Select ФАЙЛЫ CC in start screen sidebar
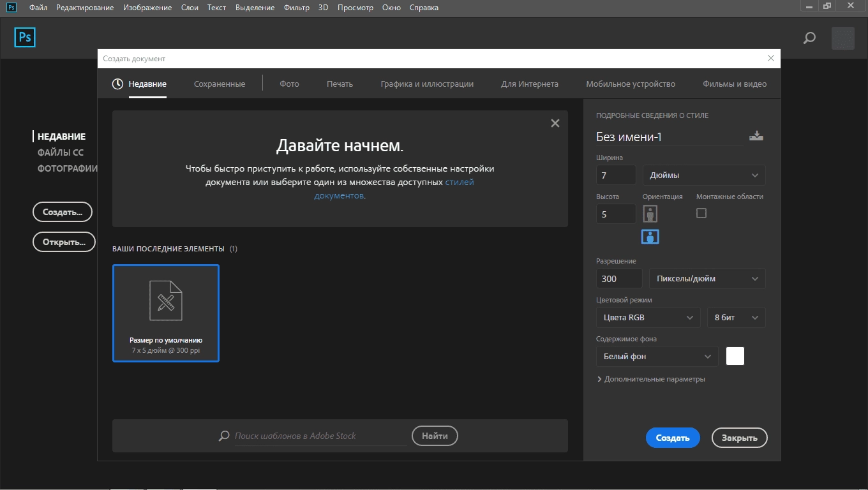The width and height of the screenshot is (868, 490). point(61,152)
